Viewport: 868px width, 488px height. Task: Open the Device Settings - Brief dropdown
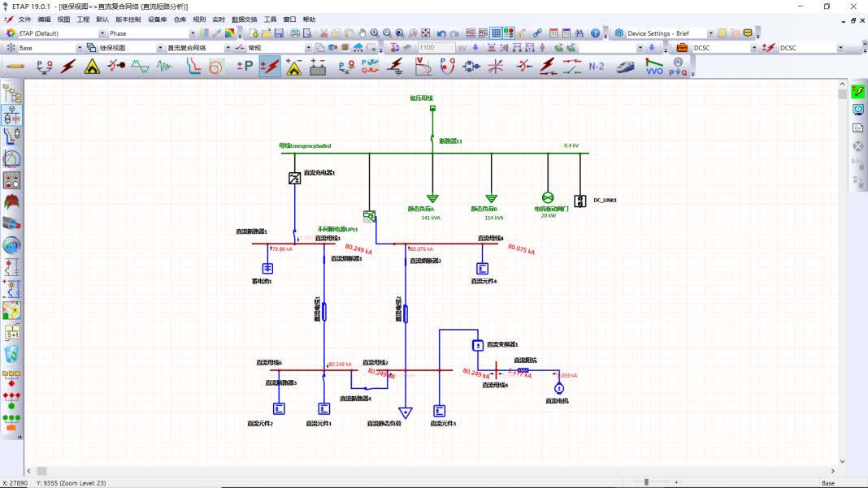click(x=710, y=33)
